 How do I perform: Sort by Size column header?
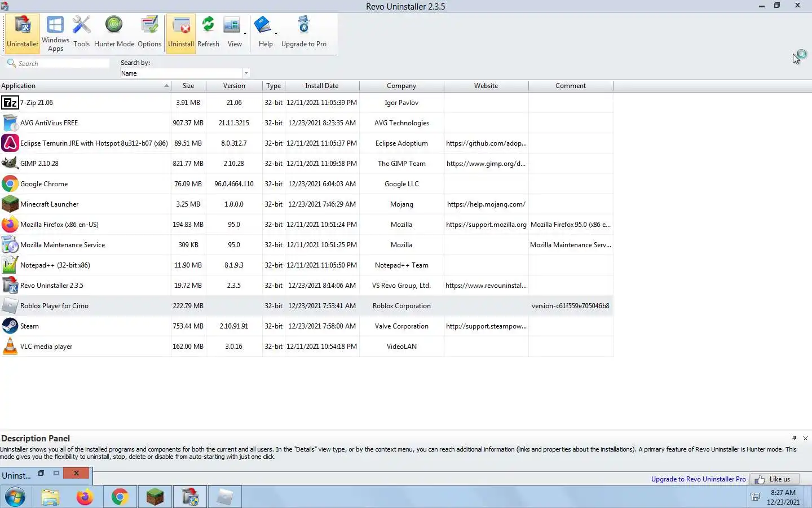coord(188,86)
